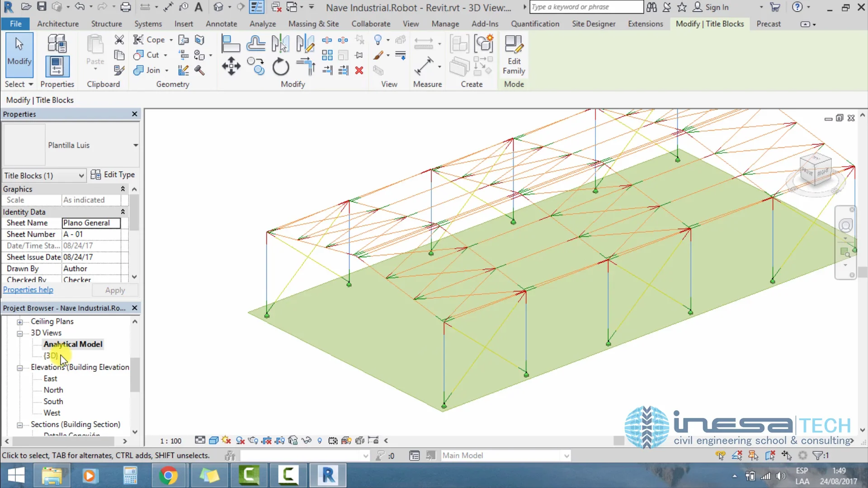
Task: Toggle the Crop View icon in view bar
Action: pyautogui.click(x=267, y=441)
